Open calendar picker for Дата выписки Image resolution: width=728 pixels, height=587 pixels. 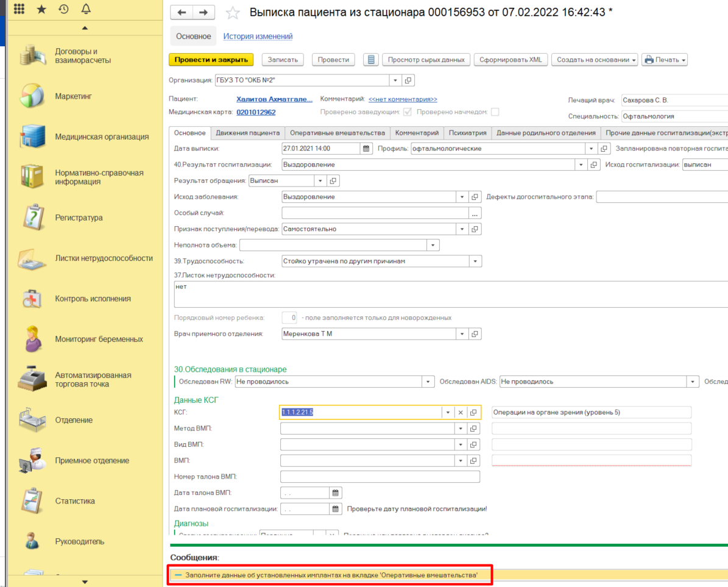(366, 149)
